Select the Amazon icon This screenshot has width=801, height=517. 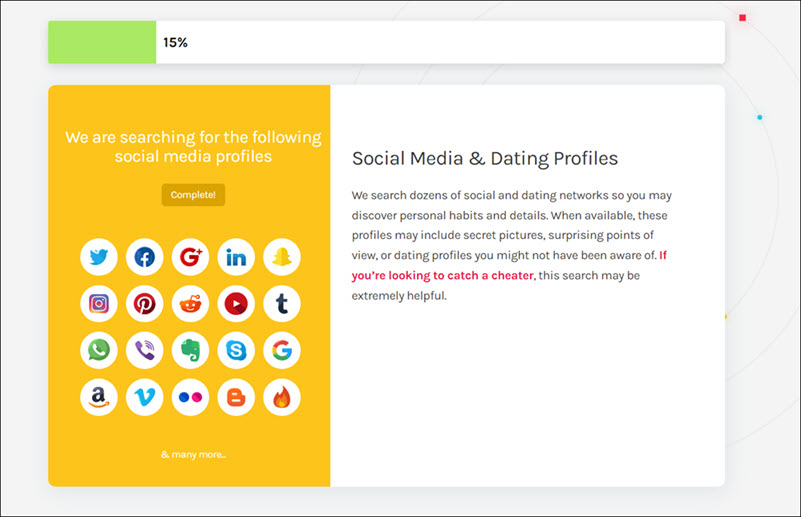point(99,397)
